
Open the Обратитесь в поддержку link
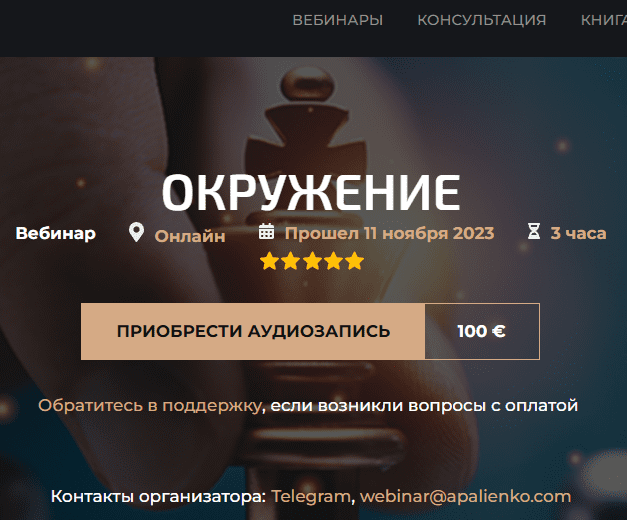150,406
